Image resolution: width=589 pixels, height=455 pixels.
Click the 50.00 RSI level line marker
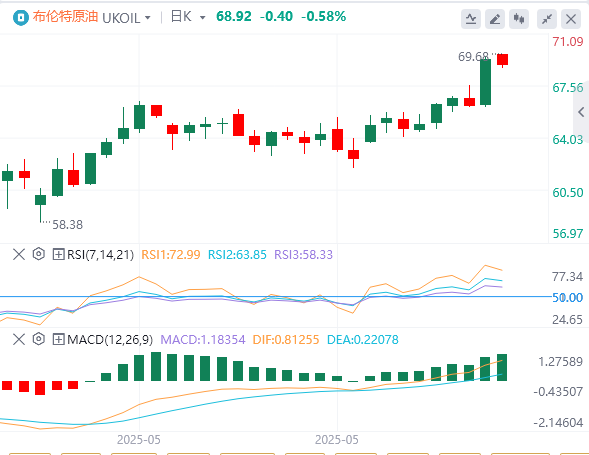[567, 298]
